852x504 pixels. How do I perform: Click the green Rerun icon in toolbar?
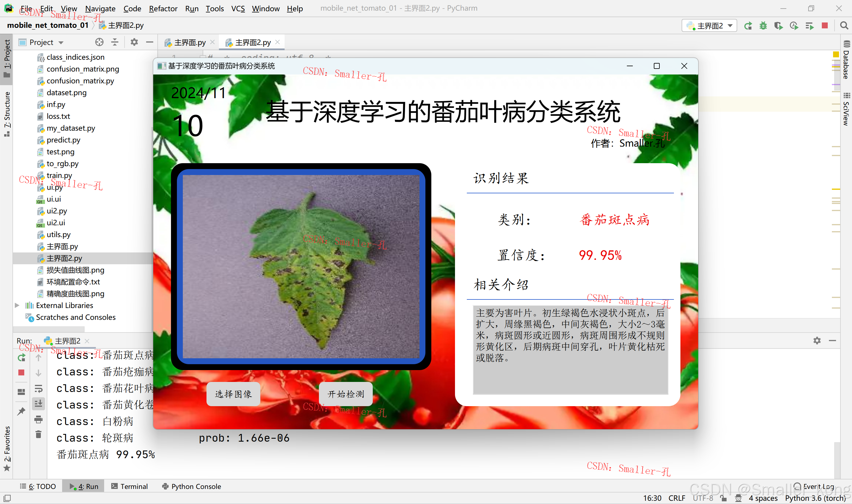(x=748, y=26)
